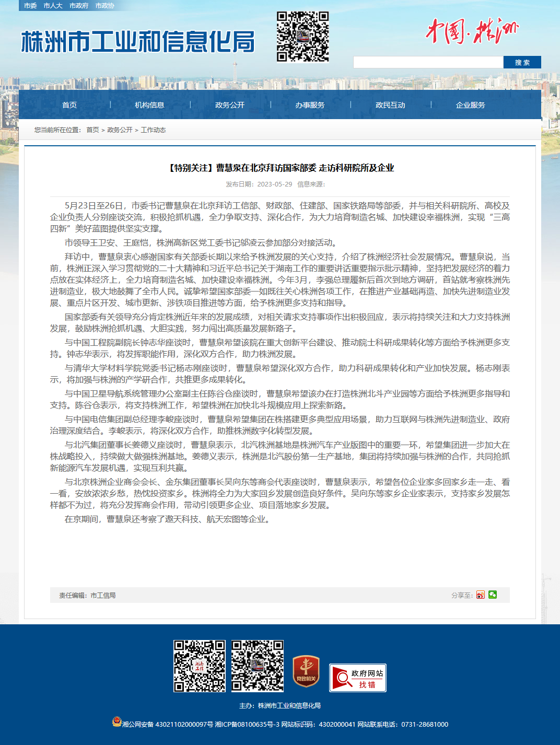560x745 pixels.
Task: Share article via Weibo icon
Action: [481, 595]
